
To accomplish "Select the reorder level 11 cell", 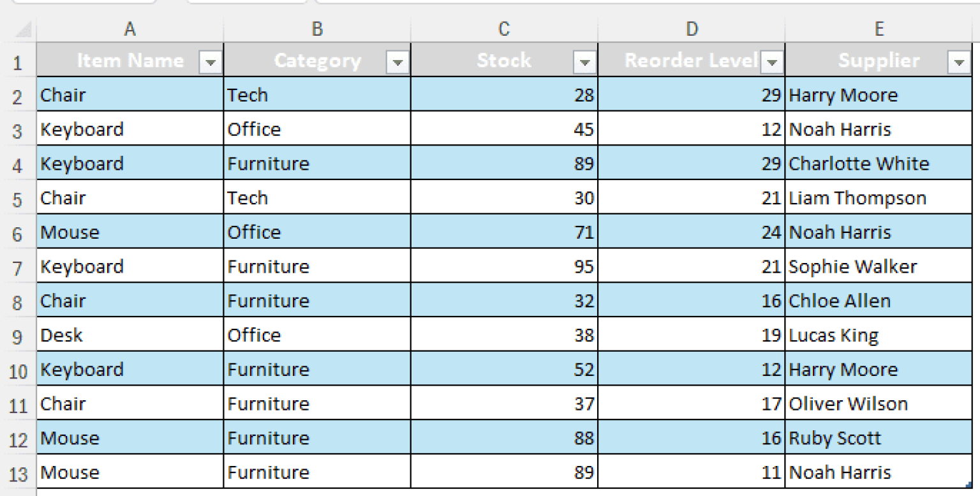I will 691,472.
